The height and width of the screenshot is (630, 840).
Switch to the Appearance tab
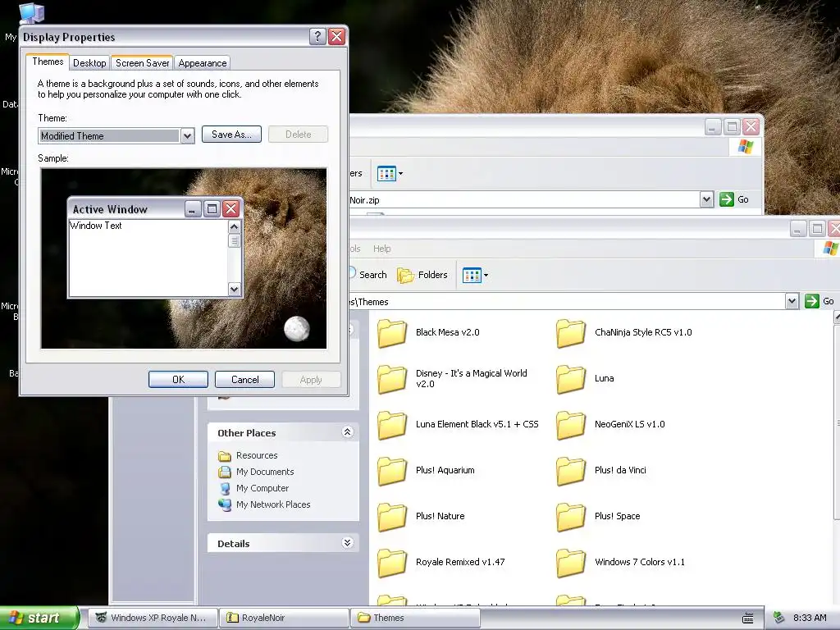pyautogui.click(x=202, y=62)
